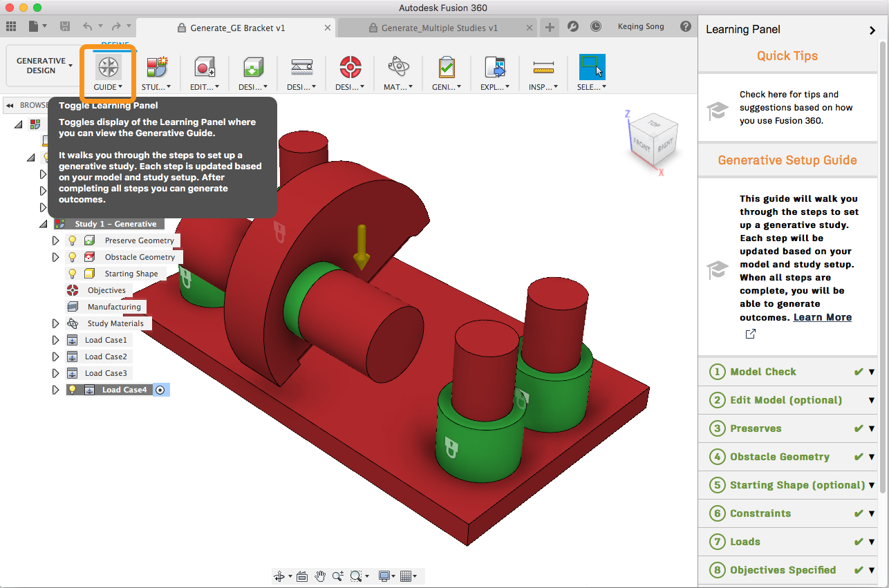The image size is (889, 588).
Task: Hide Obstacle Geometry using its lightbulb
Action: (72, 257)
